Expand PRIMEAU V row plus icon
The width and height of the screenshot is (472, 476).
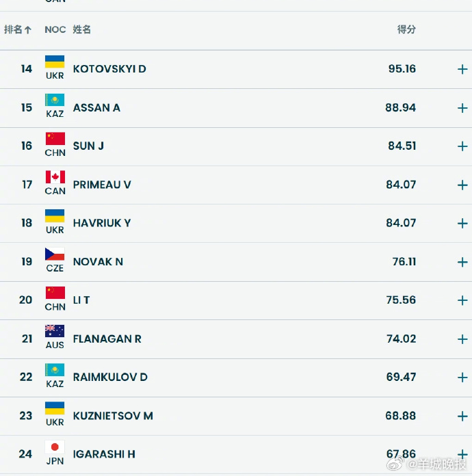[462, 185]
